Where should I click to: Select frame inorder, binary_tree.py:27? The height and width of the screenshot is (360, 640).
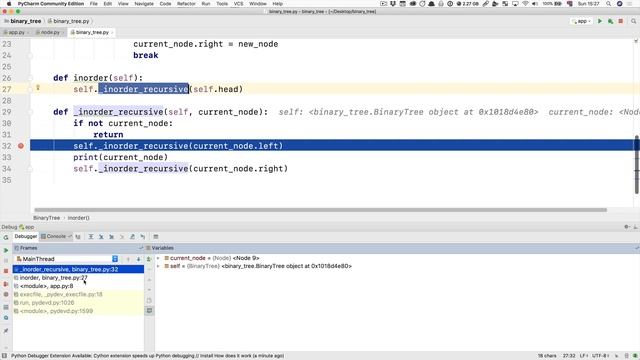78,278
